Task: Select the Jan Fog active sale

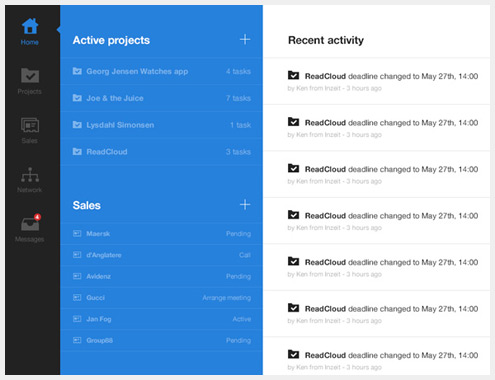Action: 161,319
